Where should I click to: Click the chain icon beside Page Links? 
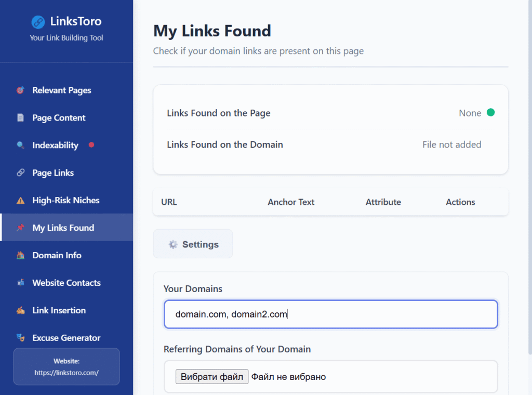coord(20,173)
